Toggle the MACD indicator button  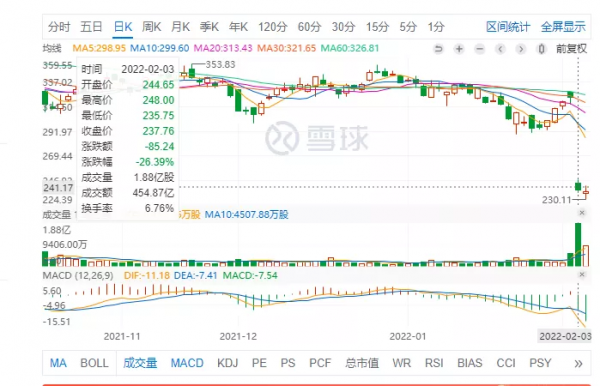187,363
